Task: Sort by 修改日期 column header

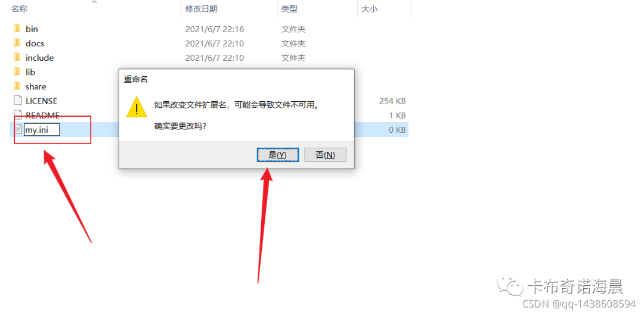Action: tap(202, 8)
